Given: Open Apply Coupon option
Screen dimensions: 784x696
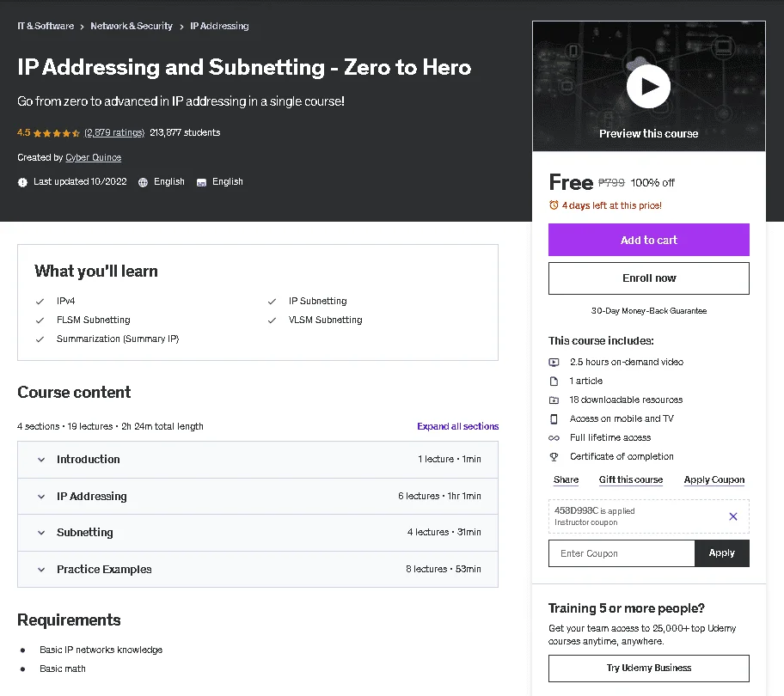Looking at the screenshot, I should point(714,479).
